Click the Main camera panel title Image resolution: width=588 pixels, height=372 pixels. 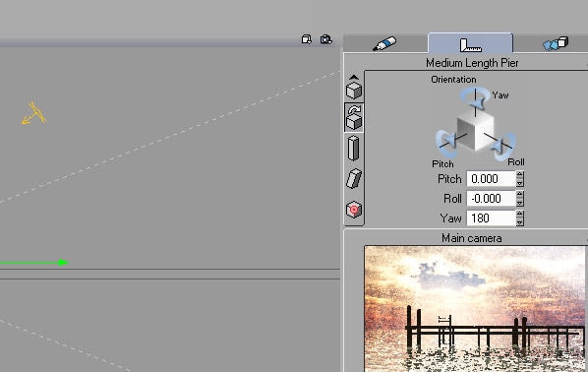[x=471, y=238]
